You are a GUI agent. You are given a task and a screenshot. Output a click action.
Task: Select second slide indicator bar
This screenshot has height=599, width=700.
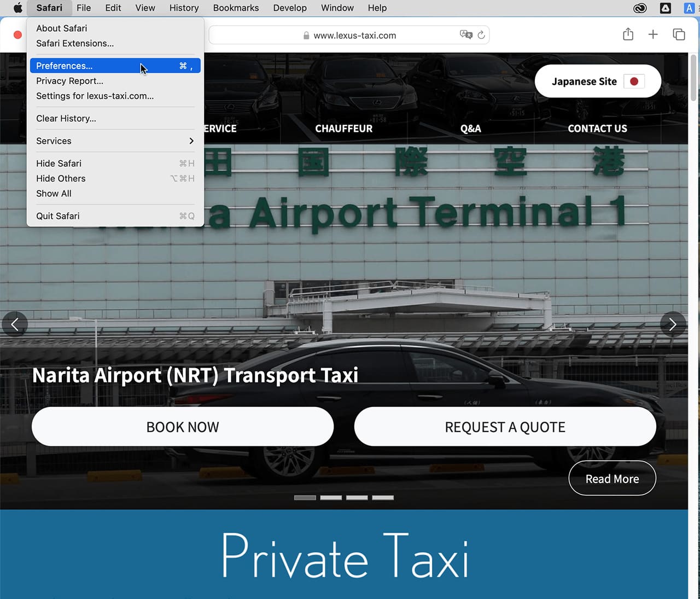pyautogui.click(x=331, y=498)
